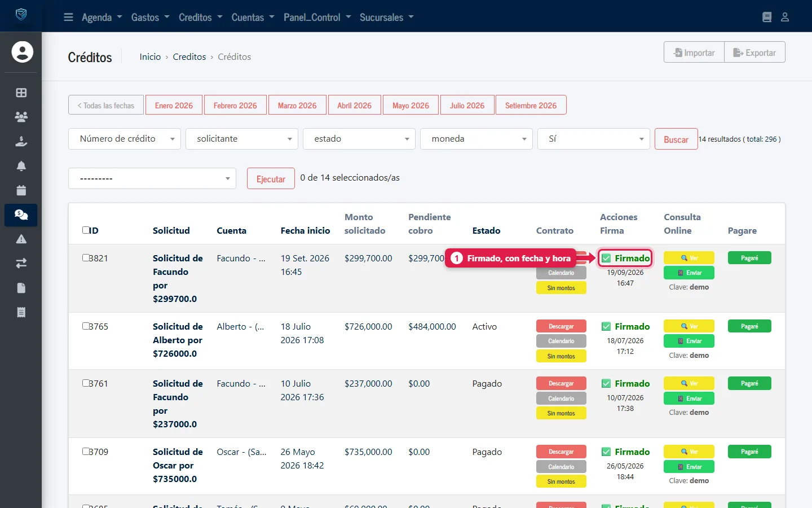Expand the Cuentas menu
Image resolution: width=812 pixels, height=508 pixels.
[253, 17]
